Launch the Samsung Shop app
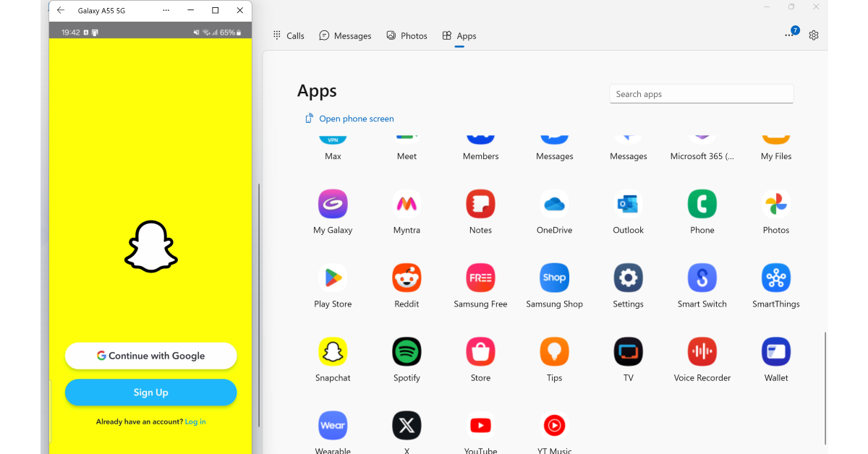Screen dimensions: 868x454 (x=554, y=278)
